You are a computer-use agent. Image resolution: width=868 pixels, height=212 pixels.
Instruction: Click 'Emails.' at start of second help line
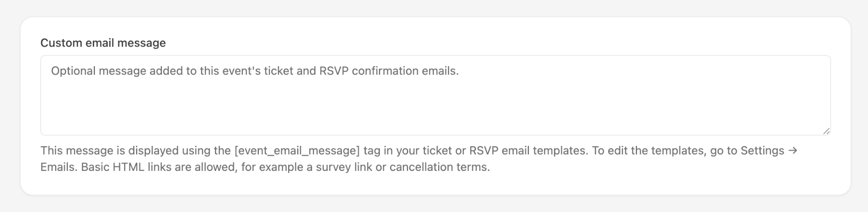[x=59, y=167]
